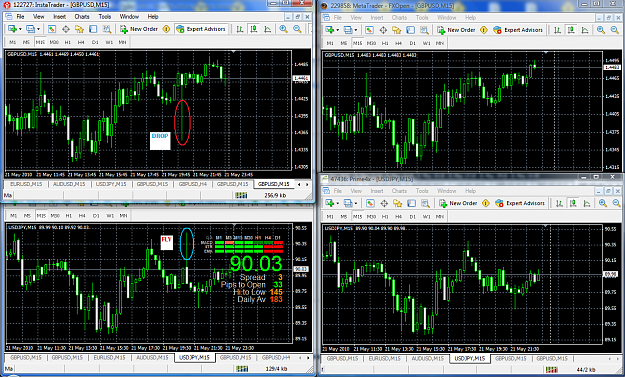Switch to AUDUSD,M15 tab in Prime4x
The height and width of the screenshot is (377, 625).
427,358
